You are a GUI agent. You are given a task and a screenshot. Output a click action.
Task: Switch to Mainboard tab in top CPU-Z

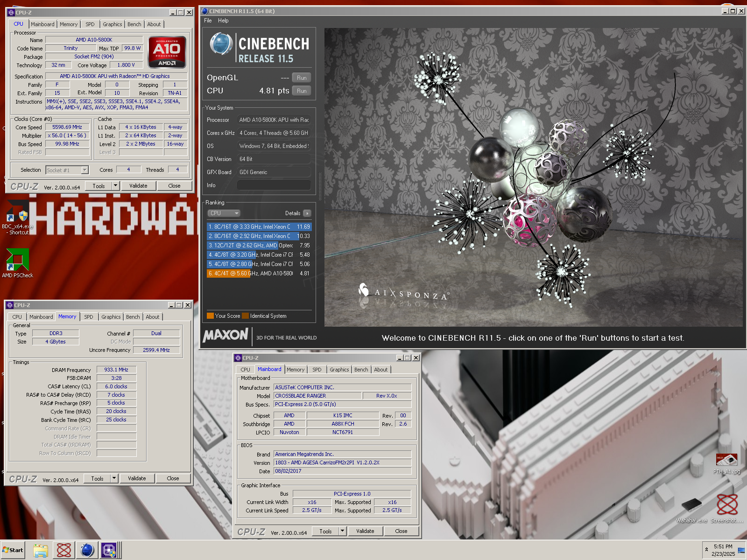pyautogui.click(x=42, y=24)
